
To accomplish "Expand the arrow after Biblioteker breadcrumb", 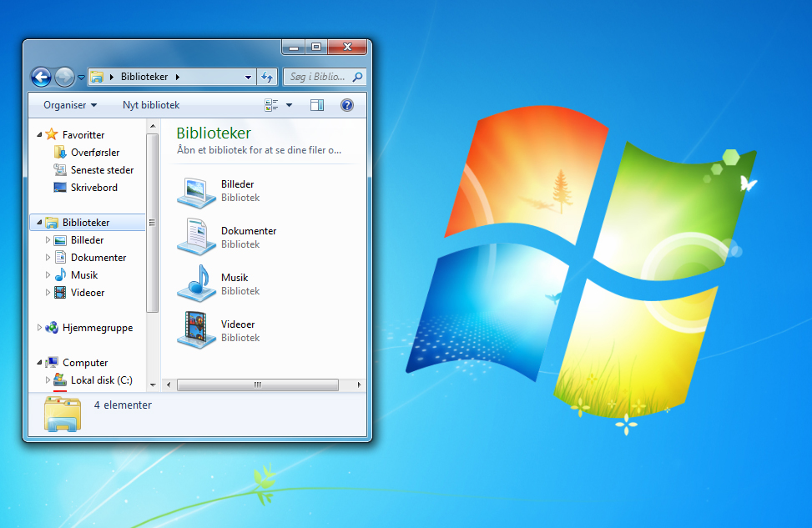I will (178, 77).
